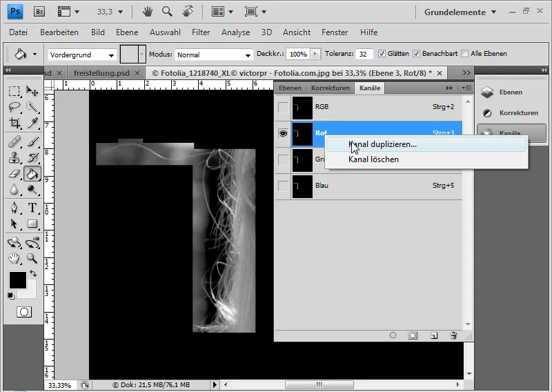Screen dimensions: 552x392
Task: Select the Clone Stamp tool
Action: 14,158
